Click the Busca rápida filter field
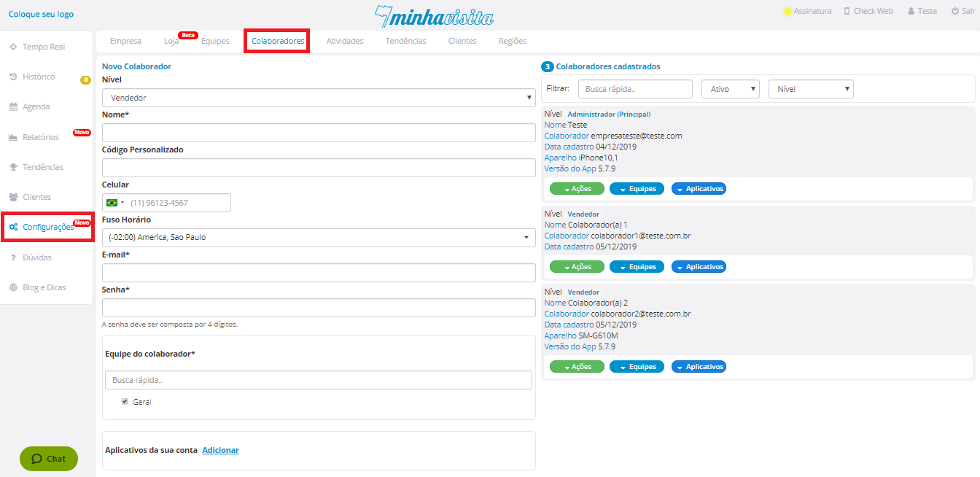 click(634, 89)
